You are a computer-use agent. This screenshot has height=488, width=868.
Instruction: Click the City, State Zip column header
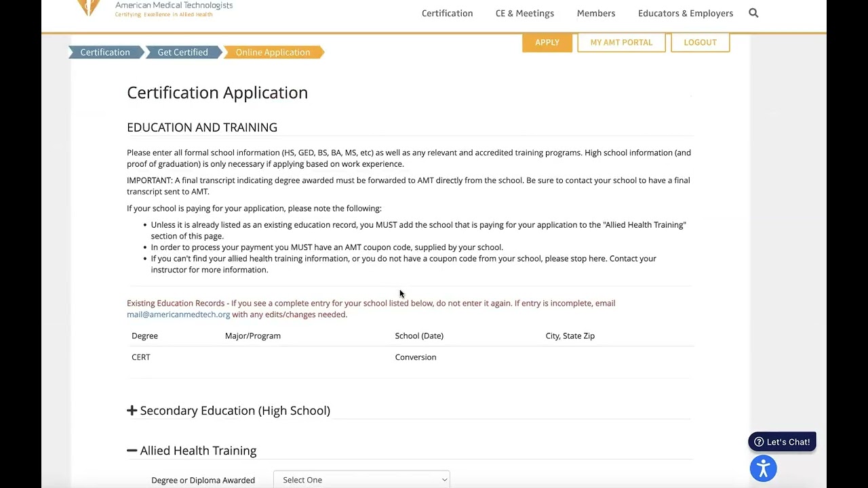(570, 335)
